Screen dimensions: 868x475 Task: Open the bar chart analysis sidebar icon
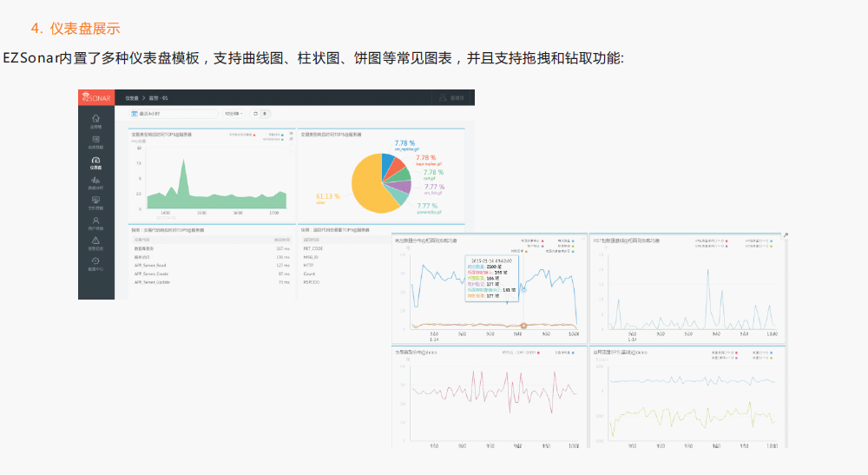pyautogui.click(x=95, y=181)
